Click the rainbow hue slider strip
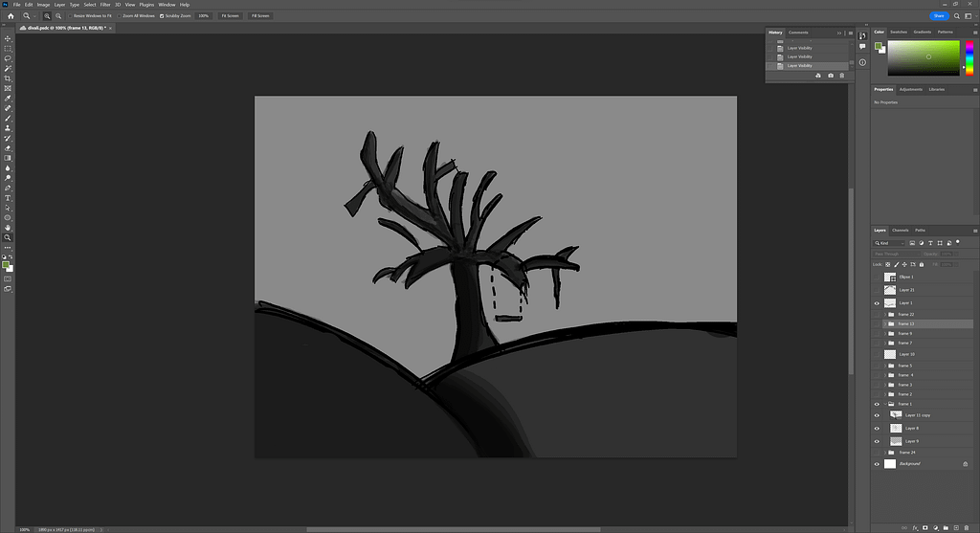 [968, 59]
